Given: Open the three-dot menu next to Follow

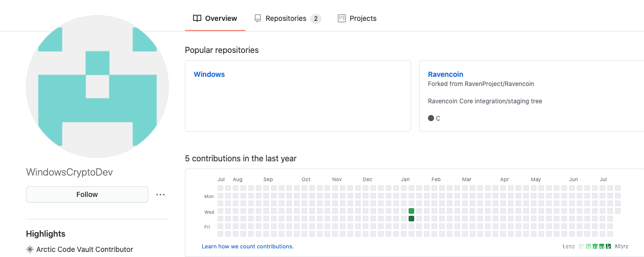Looking at the screenshot, I should 160,194.
